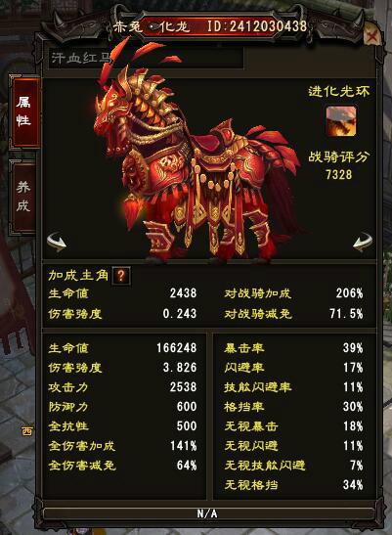Open the question mark help icon
The height and width of the screenshot is (535, 392).
pos(121,276)
